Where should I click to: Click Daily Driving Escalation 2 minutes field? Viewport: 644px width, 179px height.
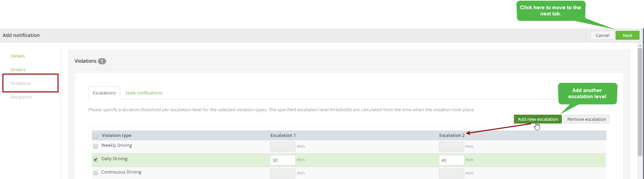click(x=451, y=160)
